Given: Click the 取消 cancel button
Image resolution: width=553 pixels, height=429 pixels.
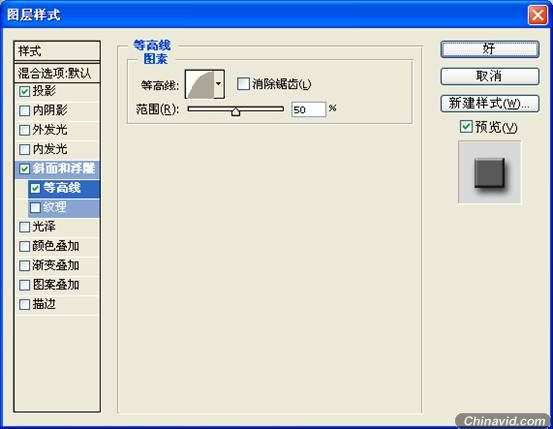Looking at the screenshot, I should tap(490, 76).
